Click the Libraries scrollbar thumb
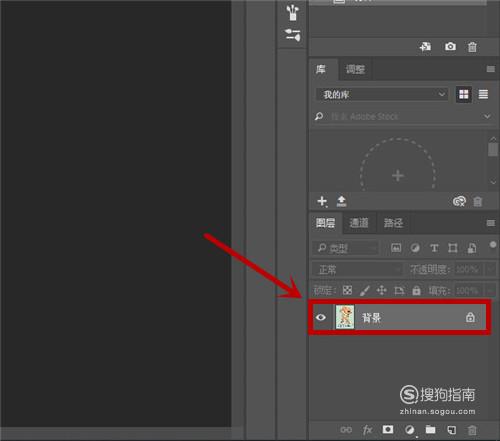 (x=493, y=149)
